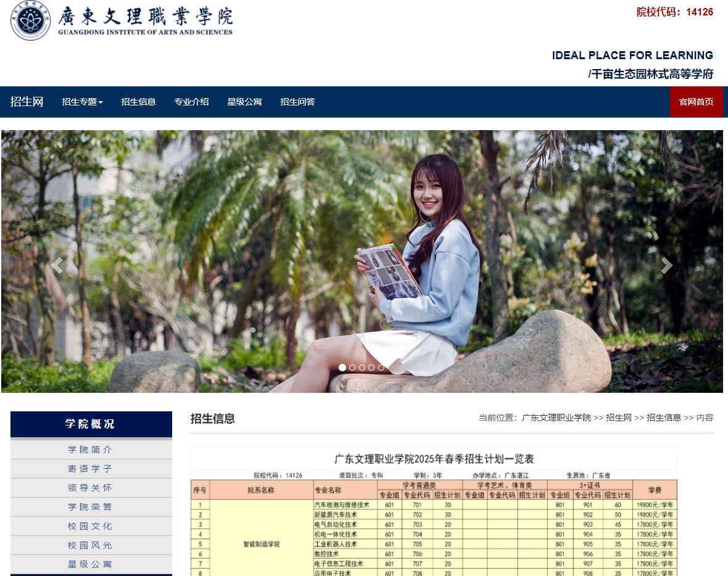
Task: Expand the 招生专题 dropdown menu
Action: (x=82, y=101)
